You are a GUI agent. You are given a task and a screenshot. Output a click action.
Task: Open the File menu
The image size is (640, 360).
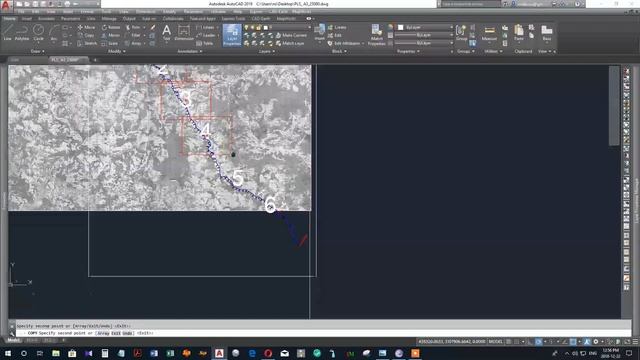click(x=21, y=12)
